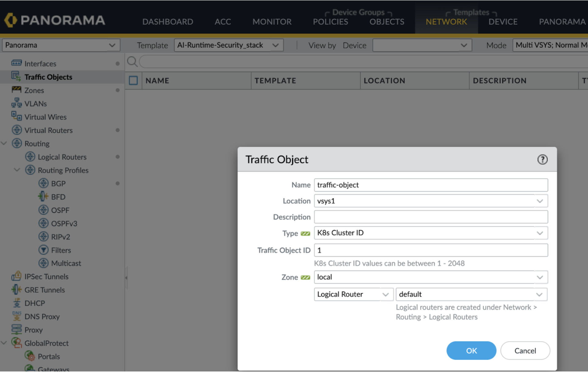Collapse the Routing Profiles tree node
588x373 pixels.
click(17, 170)
